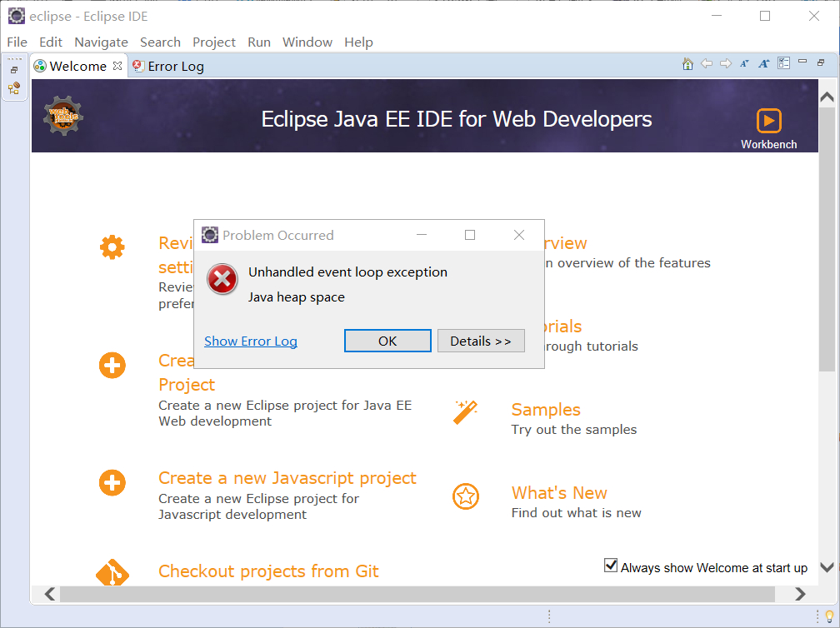
Task: Click the red error icon in dialog
Action: coord(222,279)
